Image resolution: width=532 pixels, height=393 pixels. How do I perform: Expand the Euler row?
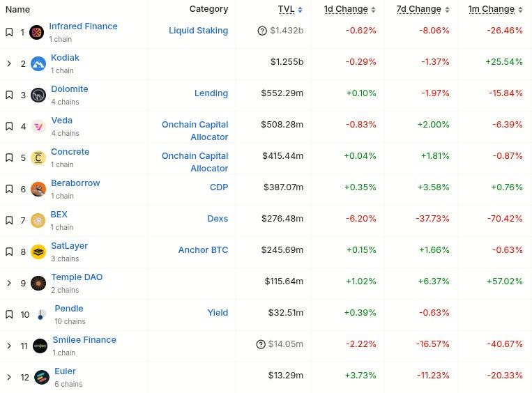pos(9,377)
